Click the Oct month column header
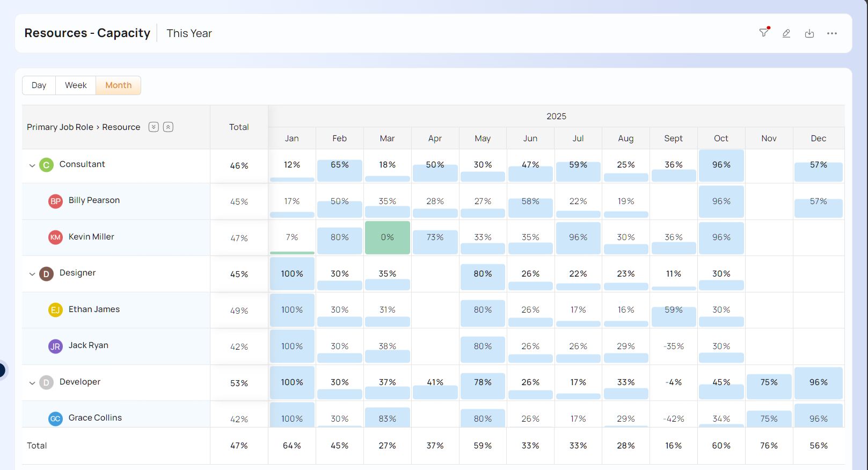This screenshot has height=470, width=868. (x=721, y=139)
